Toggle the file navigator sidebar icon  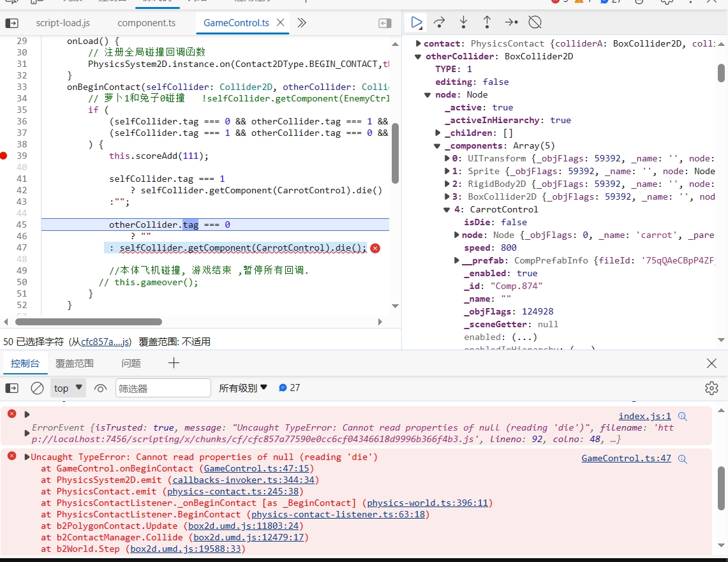(11, 23)
